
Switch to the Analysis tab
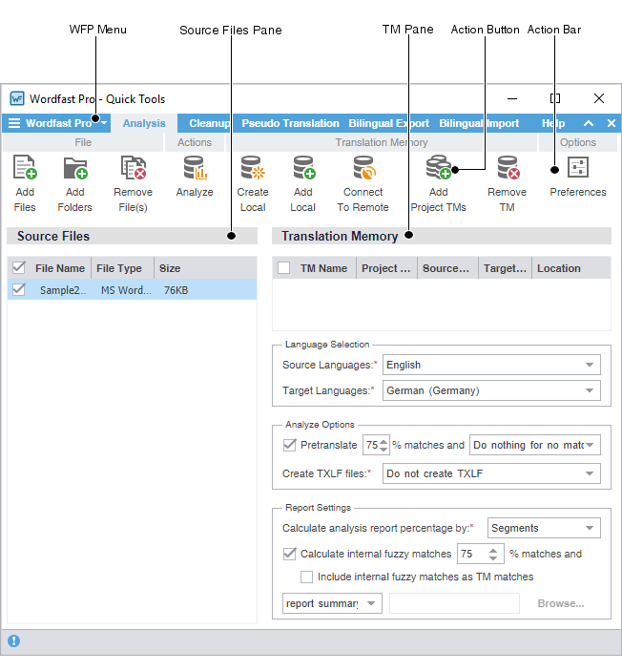pyautogui.click(x=144, y=123)
